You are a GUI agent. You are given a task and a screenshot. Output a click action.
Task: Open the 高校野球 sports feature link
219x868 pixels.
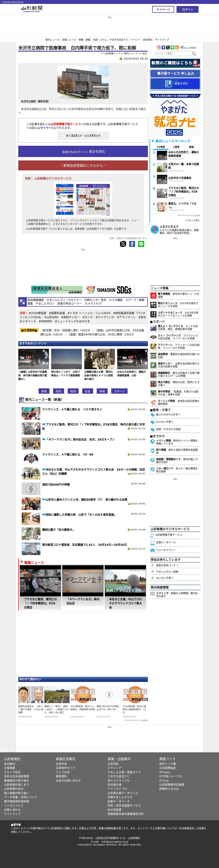coord(163,354)
